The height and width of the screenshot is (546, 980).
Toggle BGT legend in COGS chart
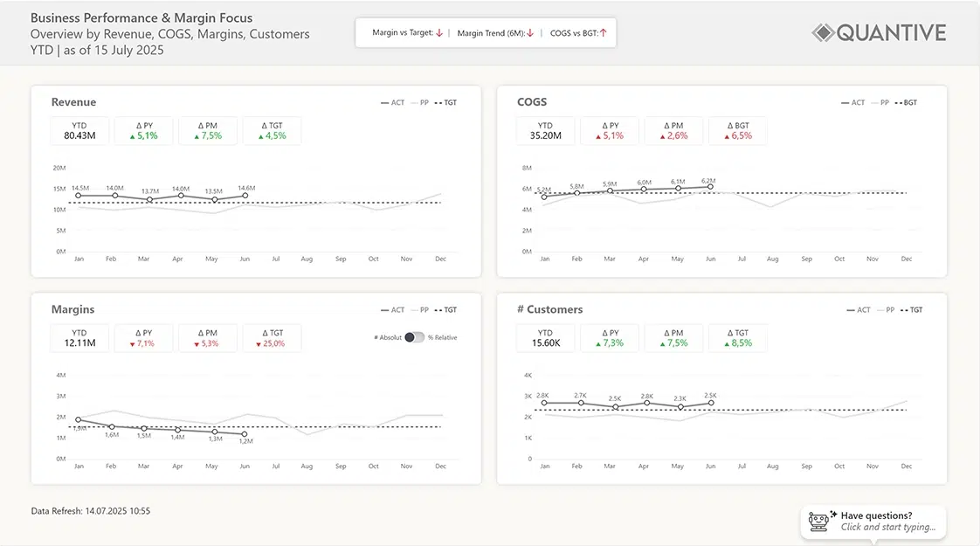tap(904, 103)
